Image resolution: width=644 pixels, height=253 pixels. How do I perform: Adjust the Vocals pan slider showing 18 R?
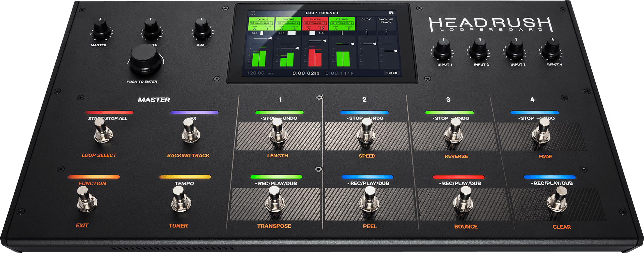262,33
